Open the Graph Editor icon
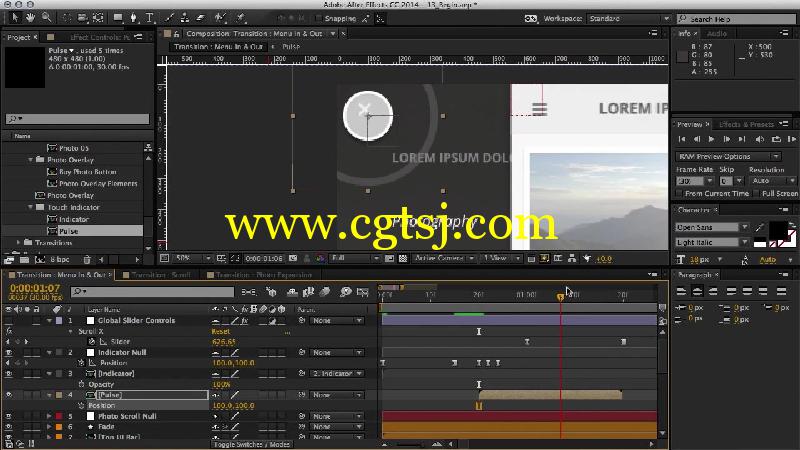The width and height of the screenshot is (800, 450). (x=363, y=292)
